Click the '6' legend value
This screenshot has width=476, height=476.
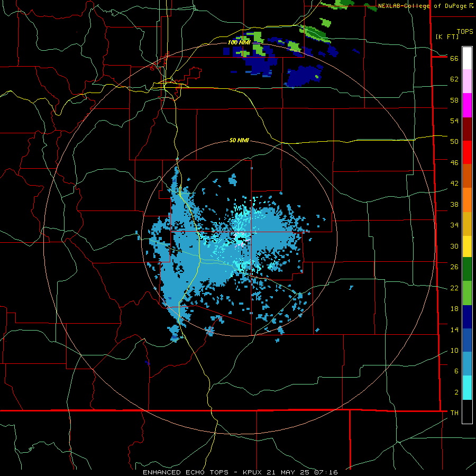456,371
